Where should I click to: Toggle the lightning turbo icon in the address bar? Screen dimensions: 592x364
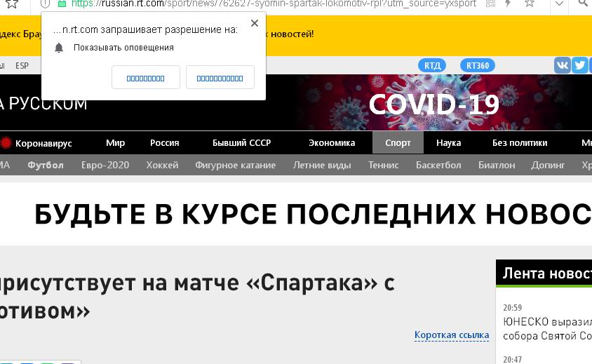(509, 4)
